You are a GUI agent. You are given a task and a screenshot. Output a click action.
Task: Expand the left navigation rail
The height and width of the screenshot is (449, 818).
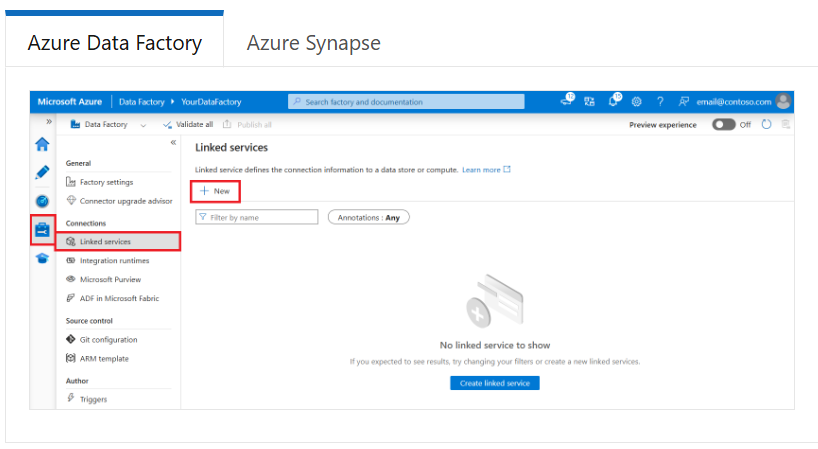(49, 122)
